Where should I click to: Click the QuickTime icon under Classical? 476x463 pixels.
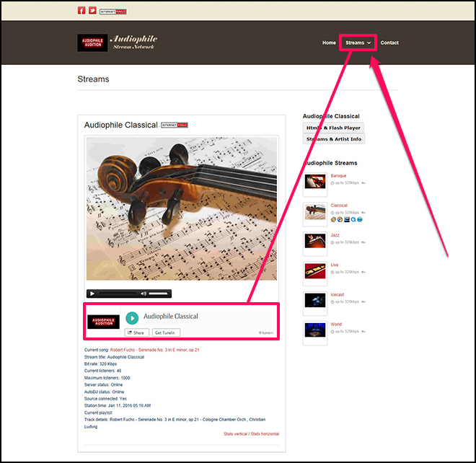[353, 219]
